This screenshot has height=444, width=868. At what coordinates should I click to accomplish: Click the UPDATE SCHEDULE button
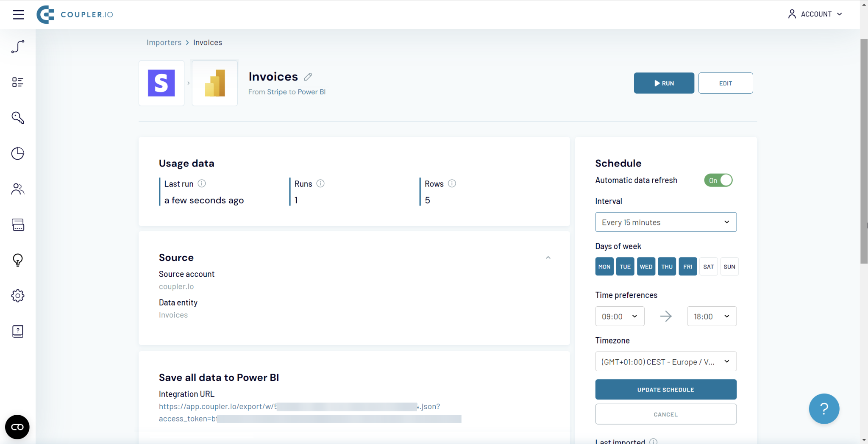point(665,390)
